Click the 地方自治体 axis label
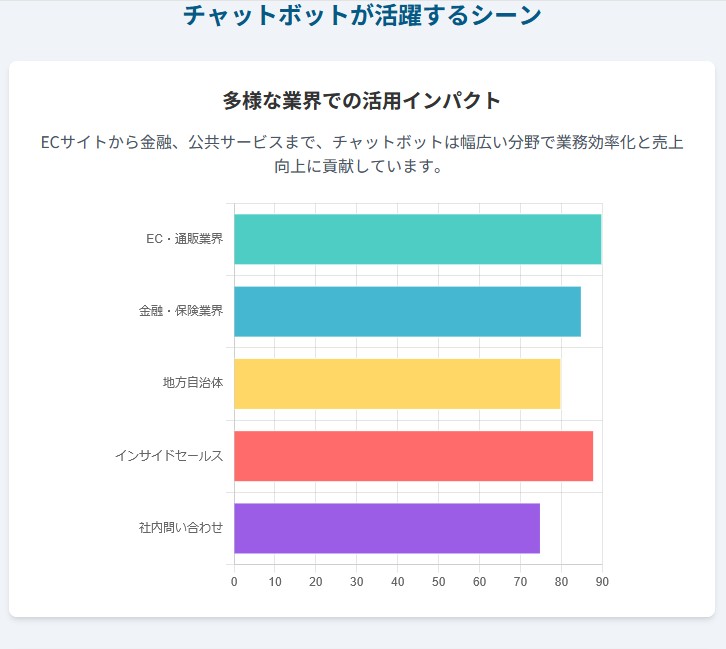This screenshot has width=726, height=649. tap(192, 384)
